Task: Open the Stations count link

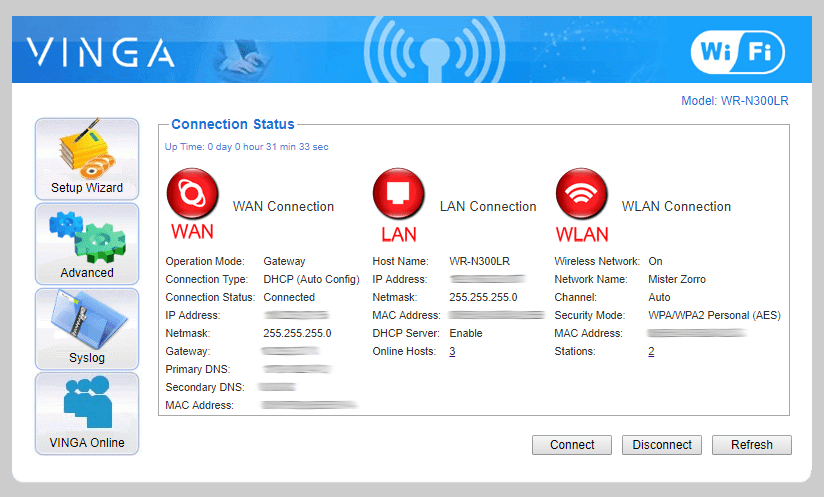Action: click(651, 351)
